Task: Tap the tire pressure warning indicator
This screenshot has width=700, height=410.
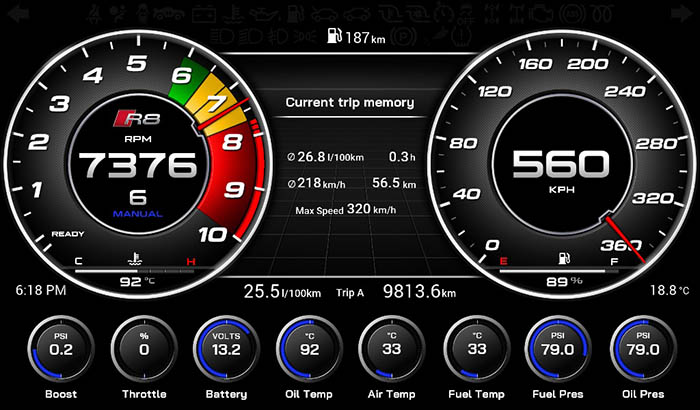Action: [x=462, y=36]
